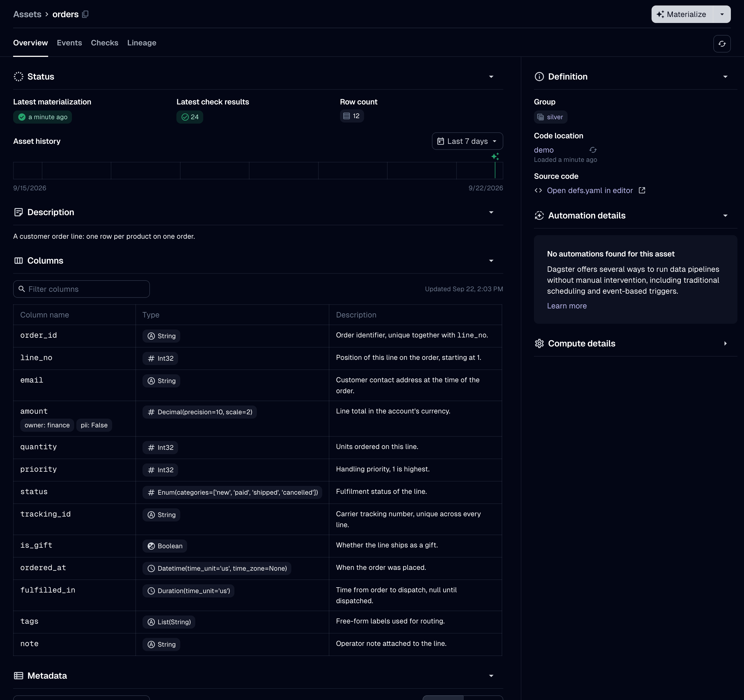
Task: Click the materialization sparkle marker in history
Action: click(495, 156)
